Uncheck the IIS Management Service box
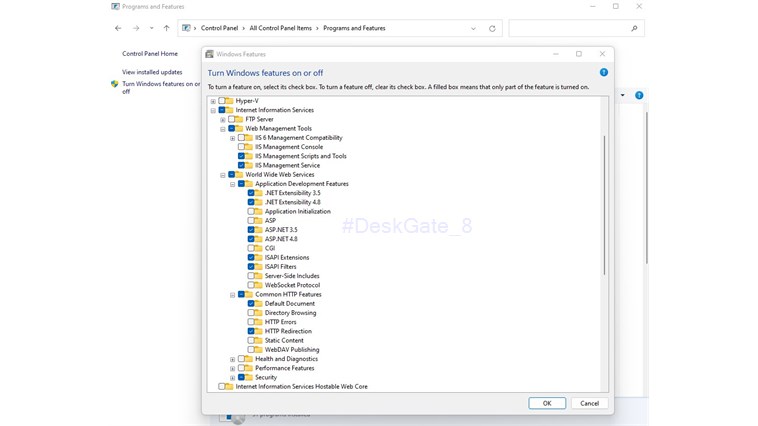 click(x=241, y=165)
